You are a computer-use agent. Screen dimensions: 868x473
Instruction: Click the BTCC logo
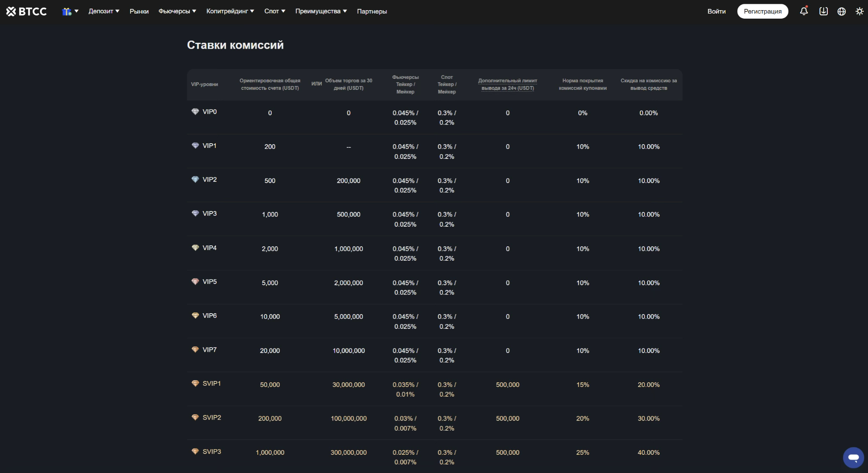(26, 11)
